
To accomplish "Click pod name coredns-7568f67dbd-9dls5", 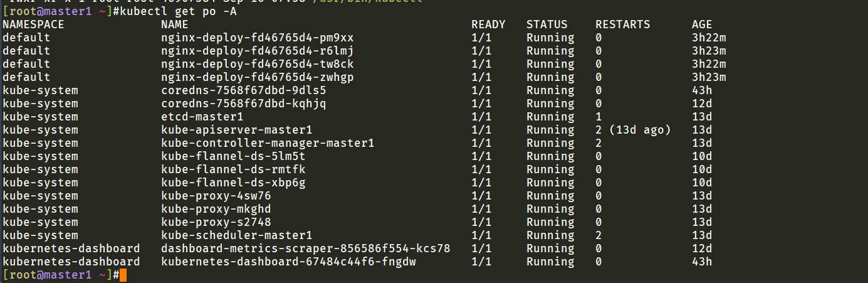I will [243, 90].
